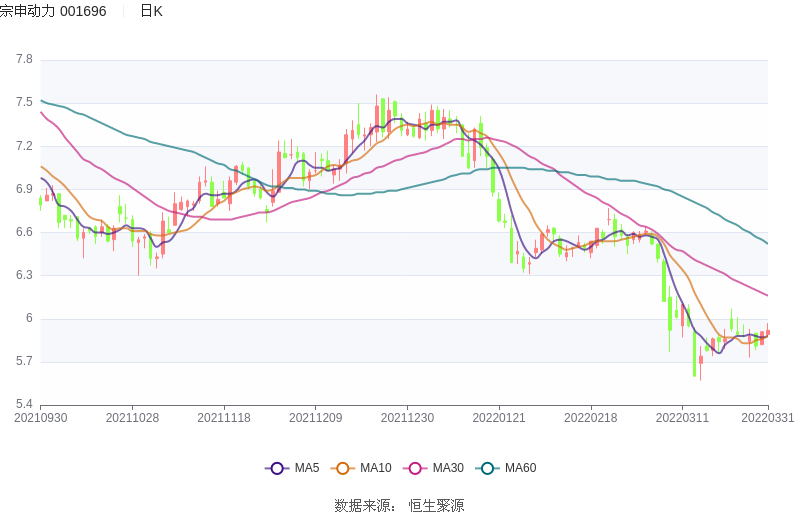The image size is (800, 517).
Task: Click the 7.8 price axis label
Action: coord(24,59)
